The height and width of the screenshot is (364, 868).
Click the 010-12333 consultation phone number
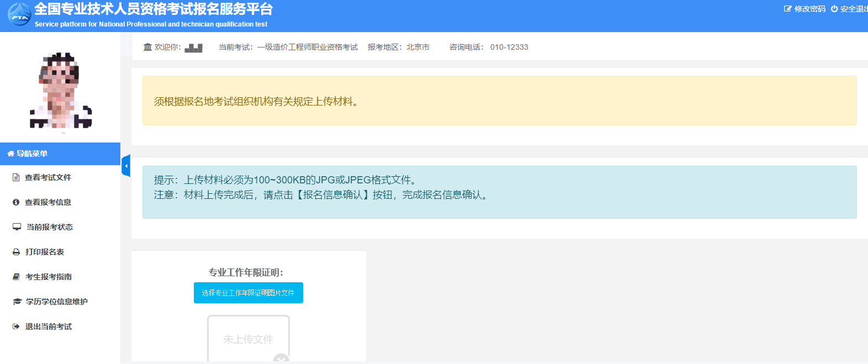(x=509, y=47)
